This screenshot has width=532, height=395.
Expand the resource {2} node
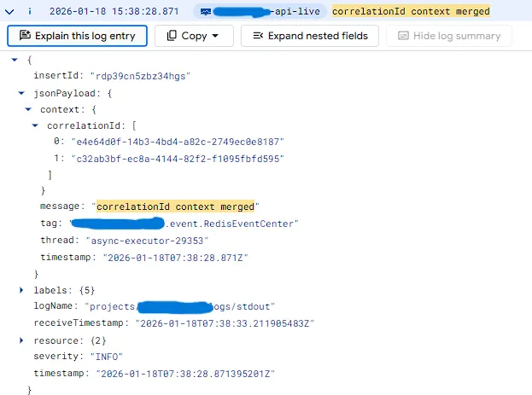pyautogui.click(x=21, y=340)
